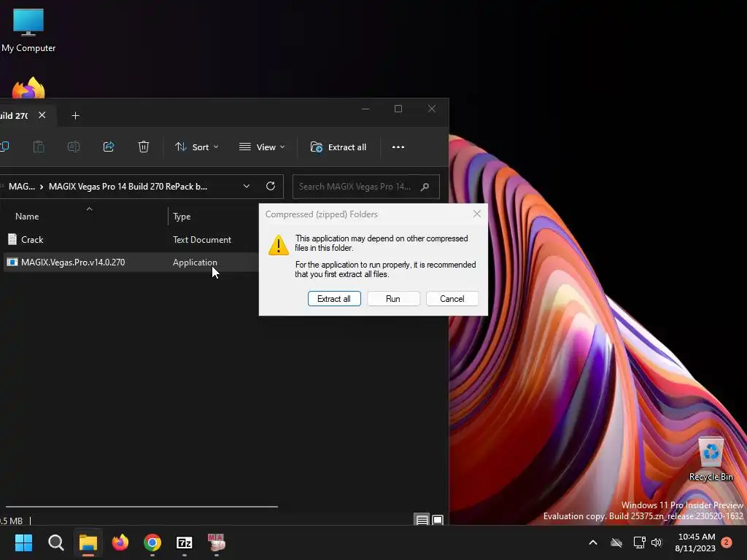The width and height of the screenshot is (747, 560).
Task: Open the Sort dropdown menu
Action: point(196,147)
